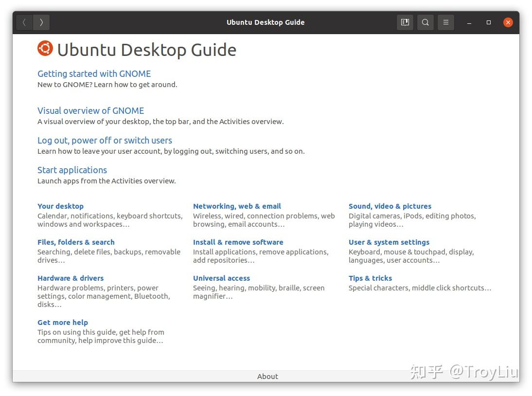Image resolution: width=532 pixels, height=396 pixels.
Task: Open the search in the help viewer
Action: coord(425,22)
